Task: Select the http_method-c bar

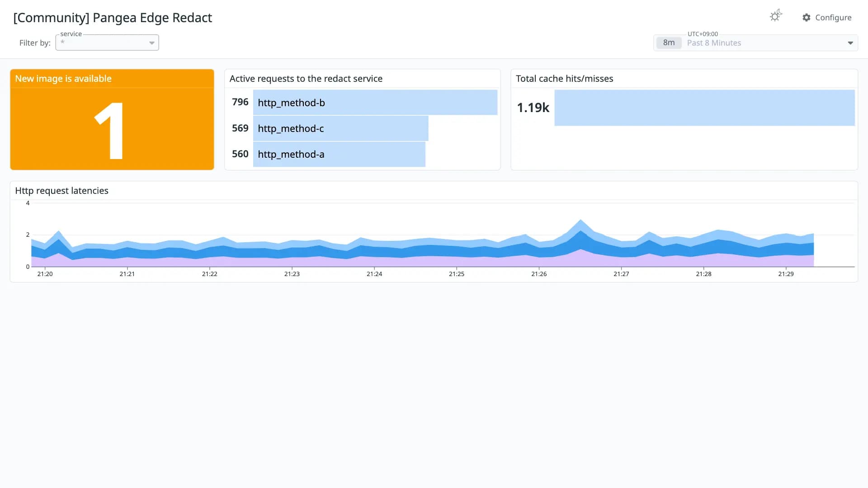Action: pos(340,128)
